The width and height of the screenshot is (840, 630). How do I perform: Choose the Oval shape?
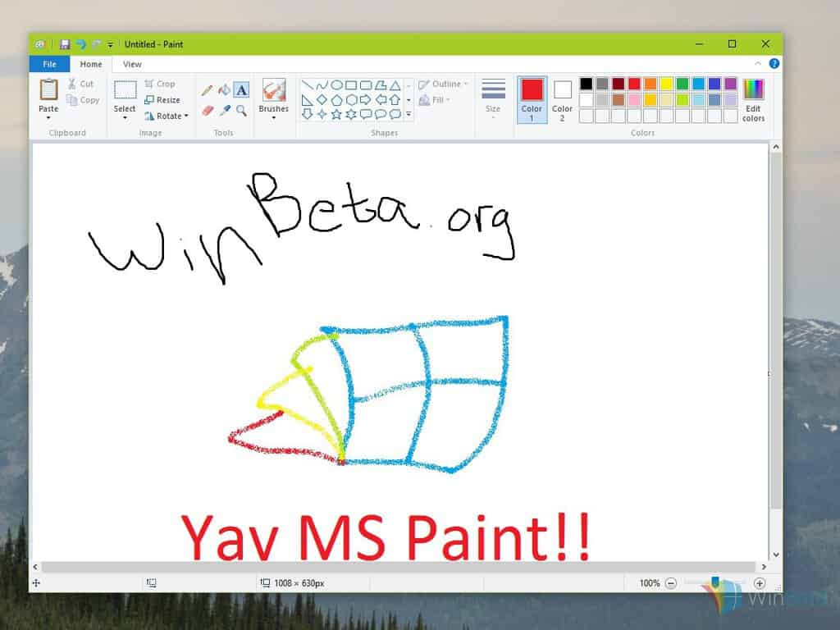point(336,84)
